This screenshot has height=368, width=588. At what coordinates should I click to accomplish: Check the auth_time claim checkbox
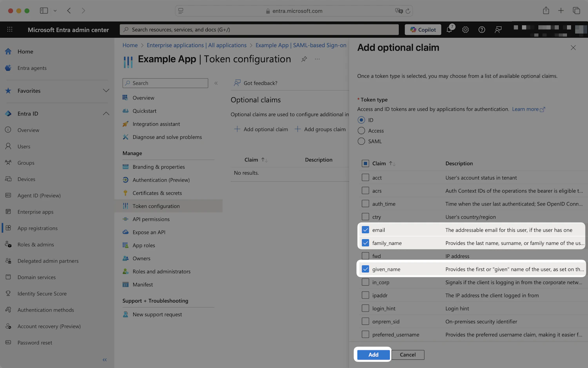tap(365, 204)
